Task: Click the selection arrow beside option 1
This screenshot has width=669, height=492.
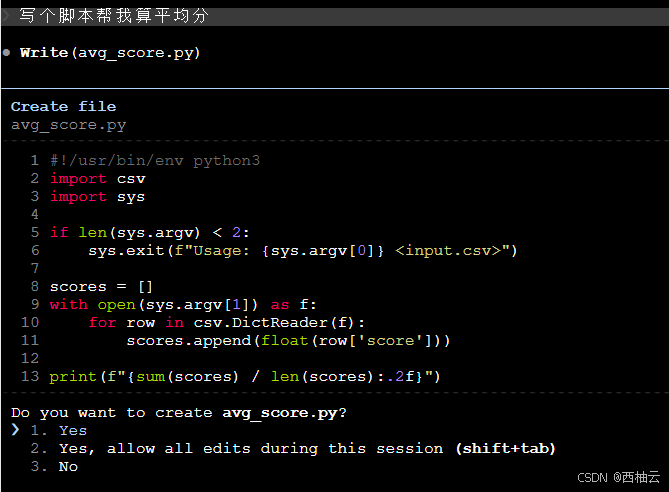Action: [15, 430]
